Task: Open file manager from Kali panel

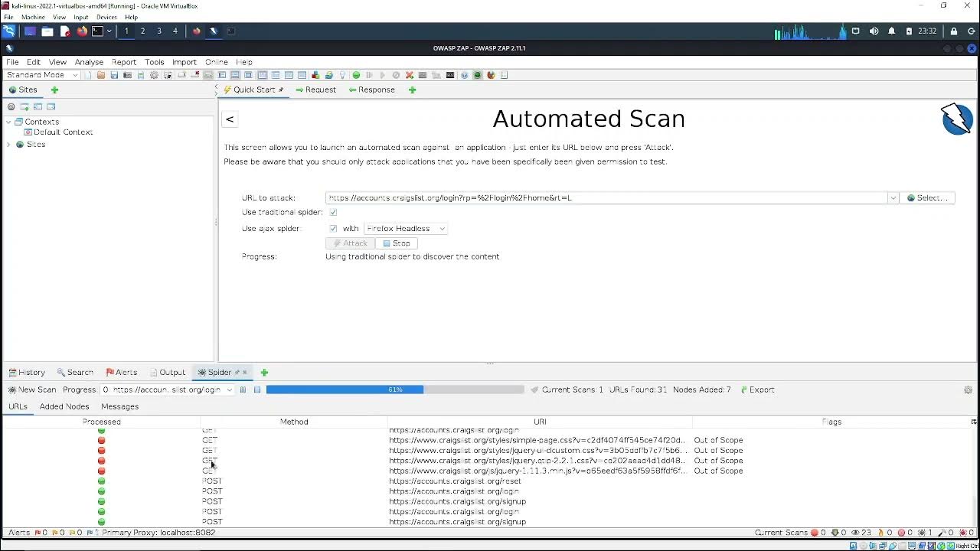Action: click(47, 31)
